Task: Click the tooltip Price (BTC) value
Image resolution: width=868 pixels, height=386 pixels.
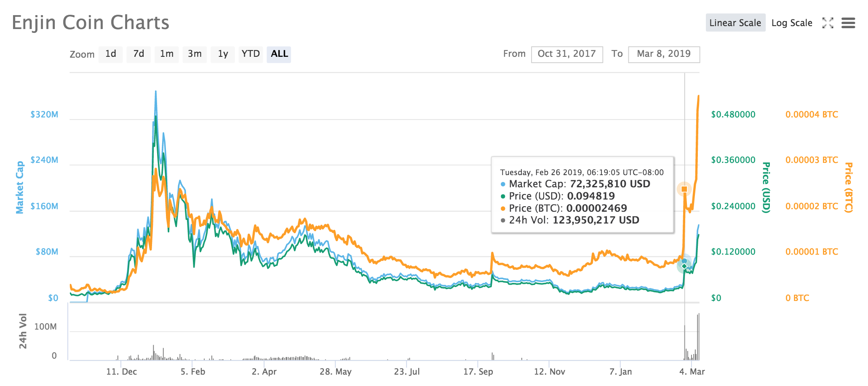Action: click(596, 208)
